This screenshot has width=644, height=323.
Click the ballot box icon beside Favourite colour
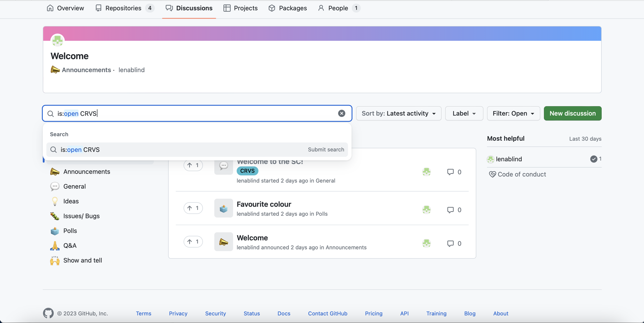[x=223, y=208]
